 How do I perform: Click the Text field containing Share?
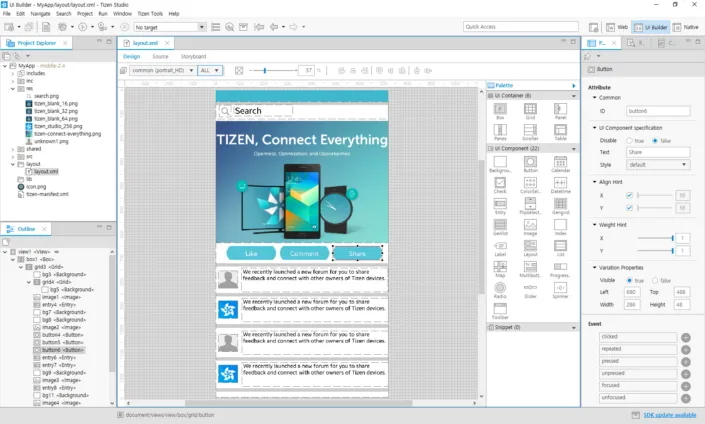[658, 152]
